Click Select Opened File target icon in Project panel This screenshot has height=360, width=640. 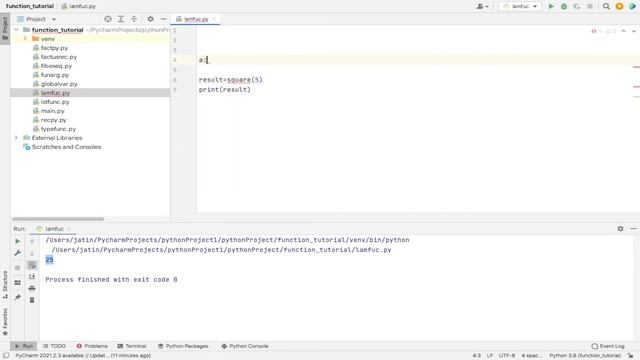tap(108, 19)
